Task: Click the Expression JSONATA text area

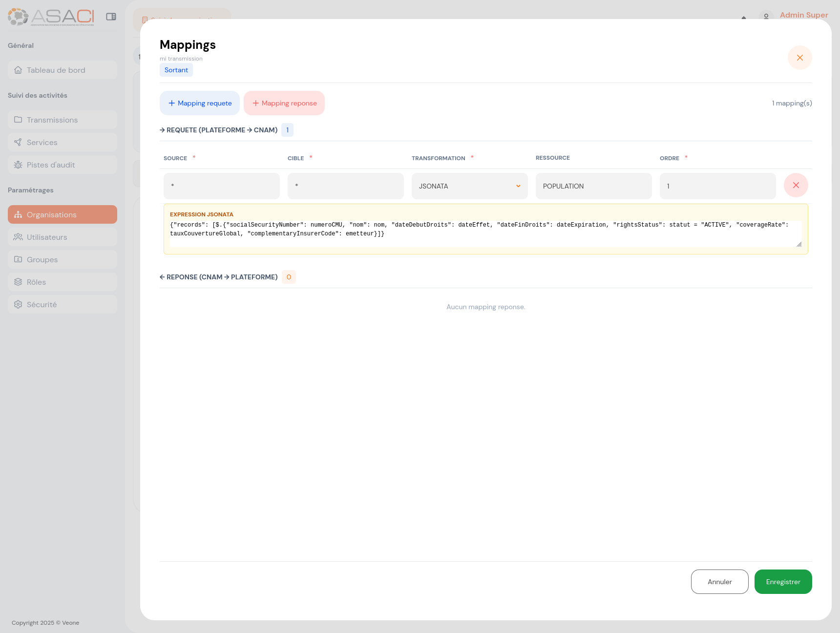Action: [485, 233]
